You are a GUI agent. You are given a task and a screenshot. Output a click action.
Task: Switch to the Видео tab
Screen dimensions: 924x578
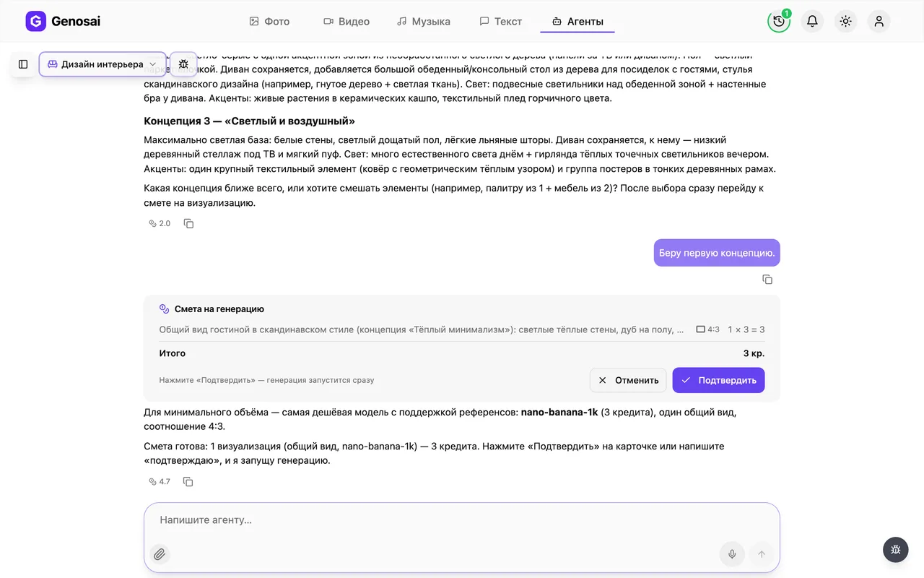point(346,22)
